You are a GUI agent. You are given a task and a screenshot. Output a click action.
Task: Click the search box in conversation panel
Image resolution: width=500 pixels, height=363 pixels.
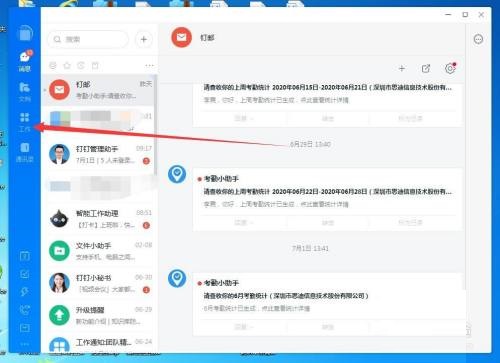click(88, 39)
